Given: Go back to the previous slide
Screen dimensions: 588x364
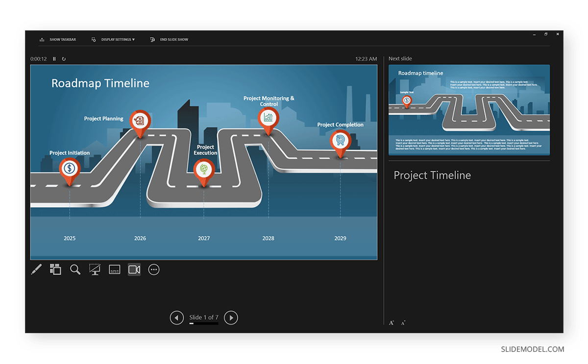Looking at the screenshot, I should [x=177, y=317].
